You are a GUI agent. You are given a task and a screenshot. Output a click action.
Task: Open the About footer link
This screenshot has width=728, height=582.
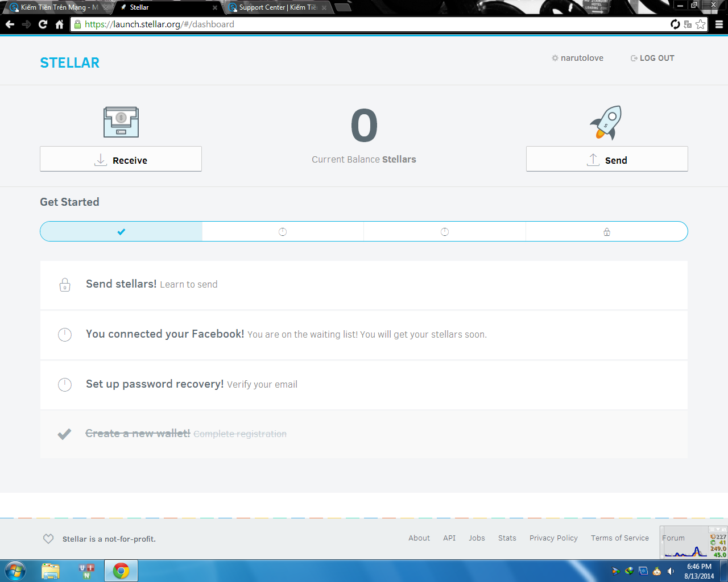coord(419,538)
